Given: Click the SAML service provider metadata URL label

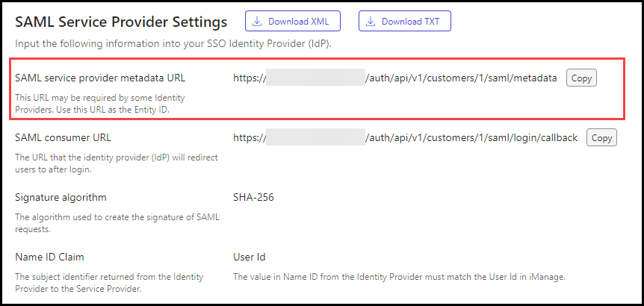Looking at the screenshot, I should 100,78.
